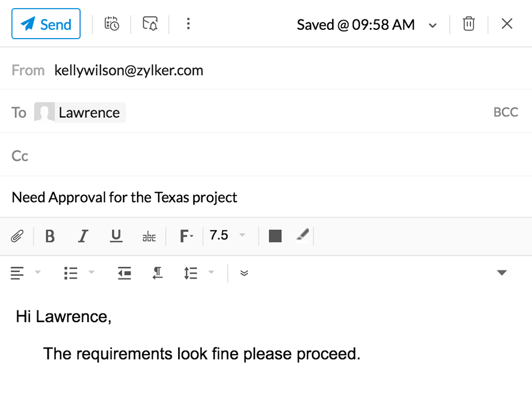Toggle italic formatting
The image size is (532, 402).
[x=83, y=236]
